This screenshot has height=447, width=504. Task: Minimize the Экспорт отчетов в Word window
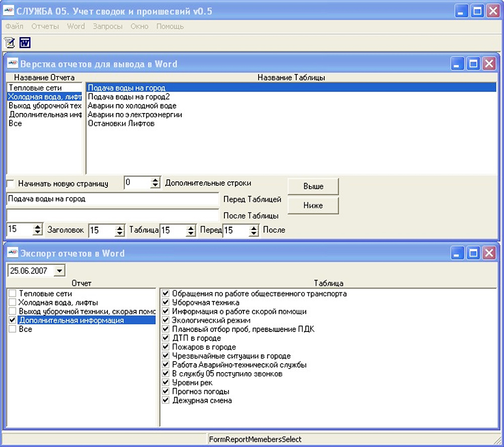[x=457, y=253]
